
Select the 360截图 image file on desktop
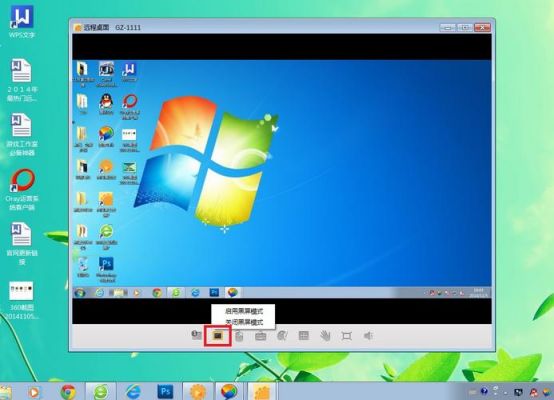[22, 300]
